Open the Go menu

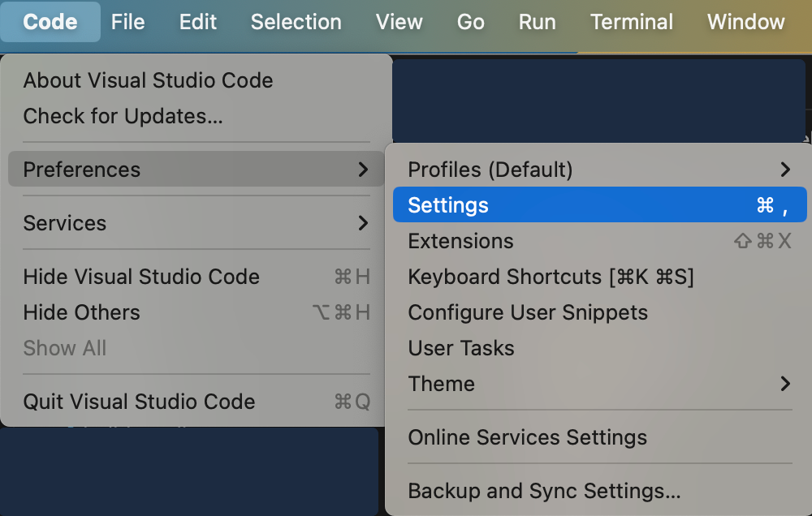471,22
